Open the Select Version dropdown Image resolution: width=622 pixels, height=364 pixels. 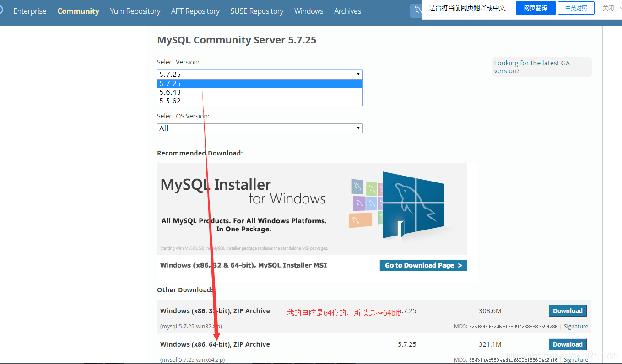260,74
